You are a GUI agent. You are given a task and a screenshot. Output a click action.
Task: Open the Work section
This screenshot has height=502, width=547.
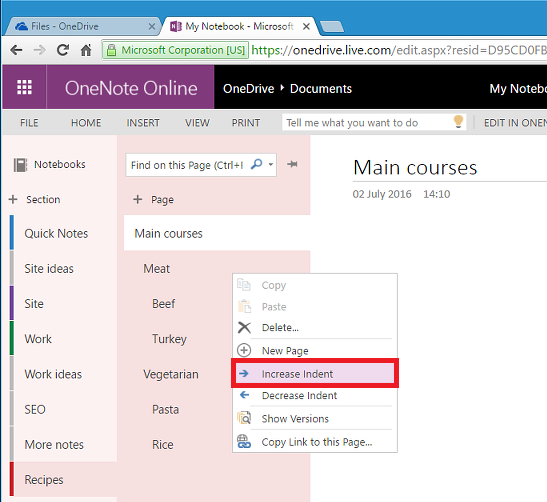click(x=63, y=339)
